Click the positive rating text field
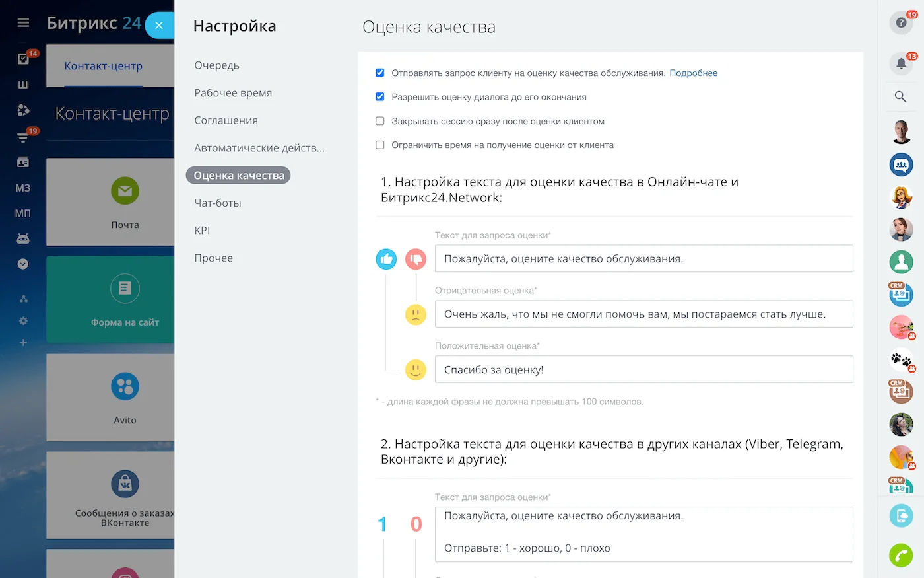Viewport: 924px width, 578px height. [x=643, y=369]
